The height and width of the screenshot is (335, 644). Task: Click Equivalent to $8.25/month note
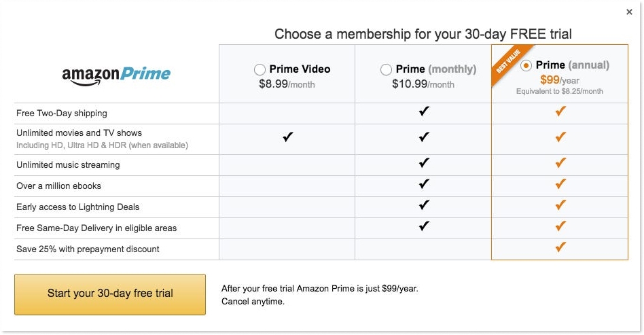pos(559,91)
